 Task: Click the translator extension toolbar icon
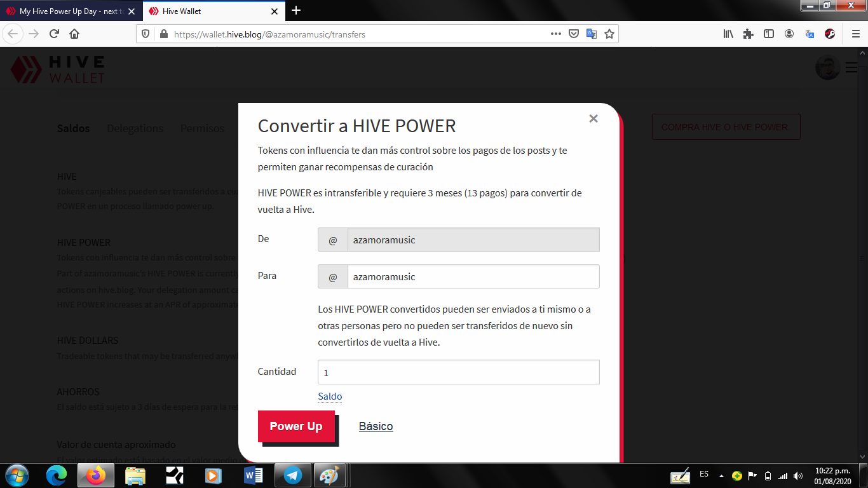pyautogui.click(x=810, y=34)
